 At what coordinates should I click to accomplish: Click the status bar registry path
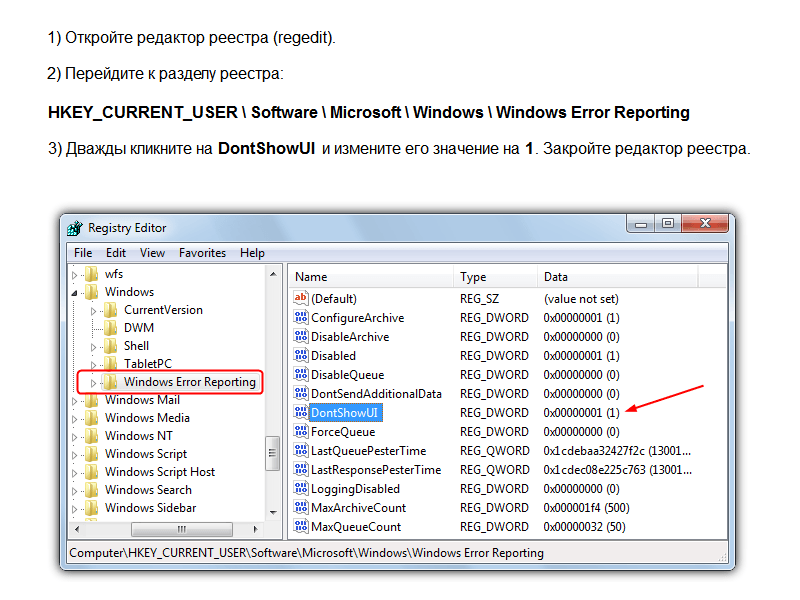pyautogui.click(x=307, y=553)
